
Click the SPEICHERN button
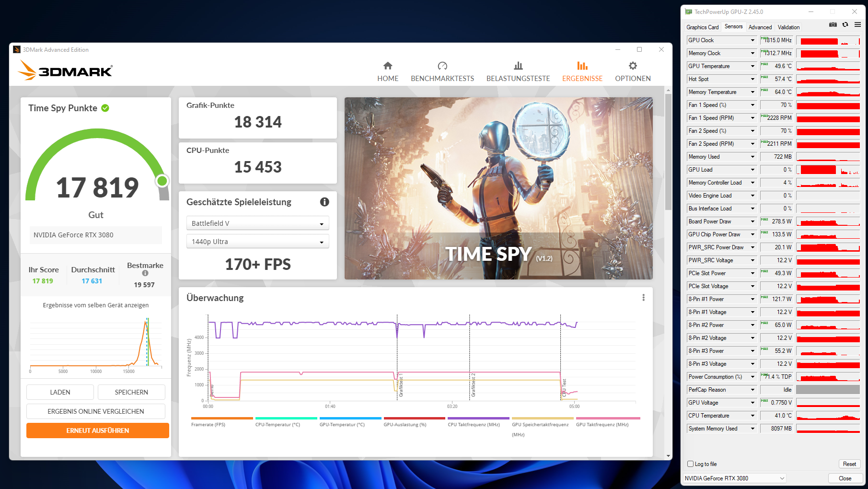pos(131,392)
